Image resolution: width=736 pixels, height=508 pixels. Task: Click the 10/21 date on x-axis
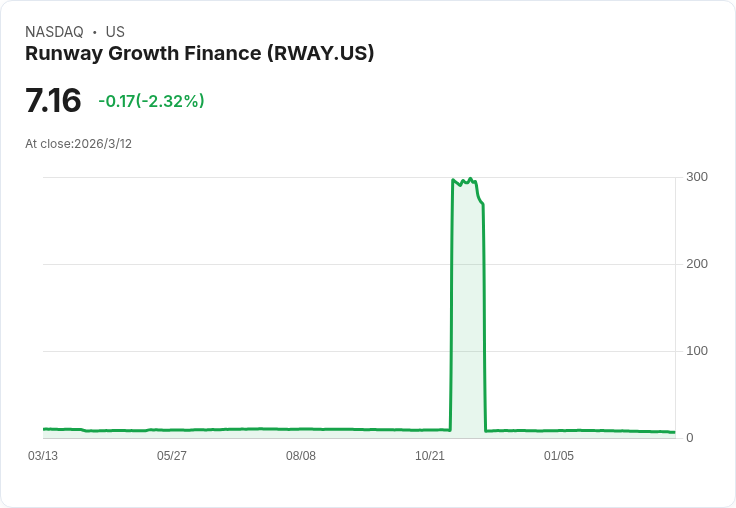429,456
